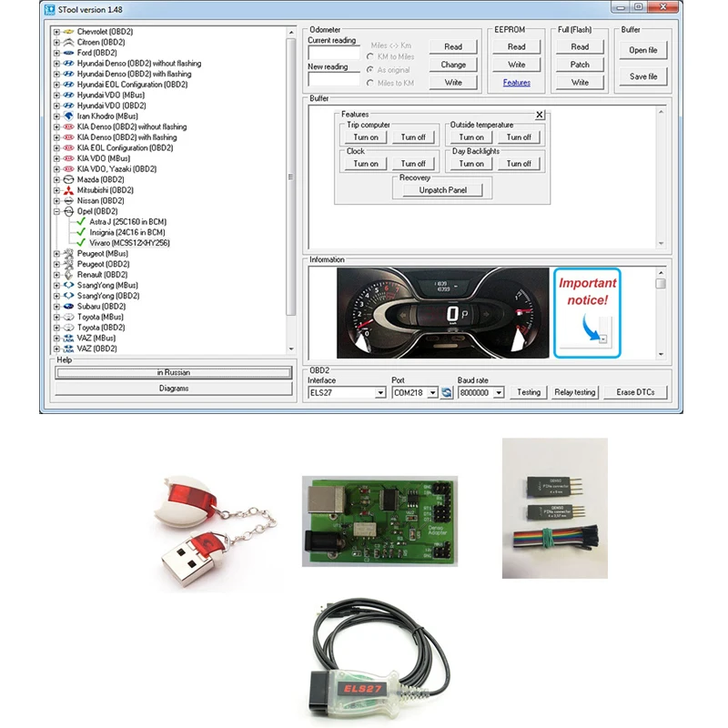Click the green checkmark beside Astra J
This screenshot has height=728, width=728.
click(x=81, y=222)
